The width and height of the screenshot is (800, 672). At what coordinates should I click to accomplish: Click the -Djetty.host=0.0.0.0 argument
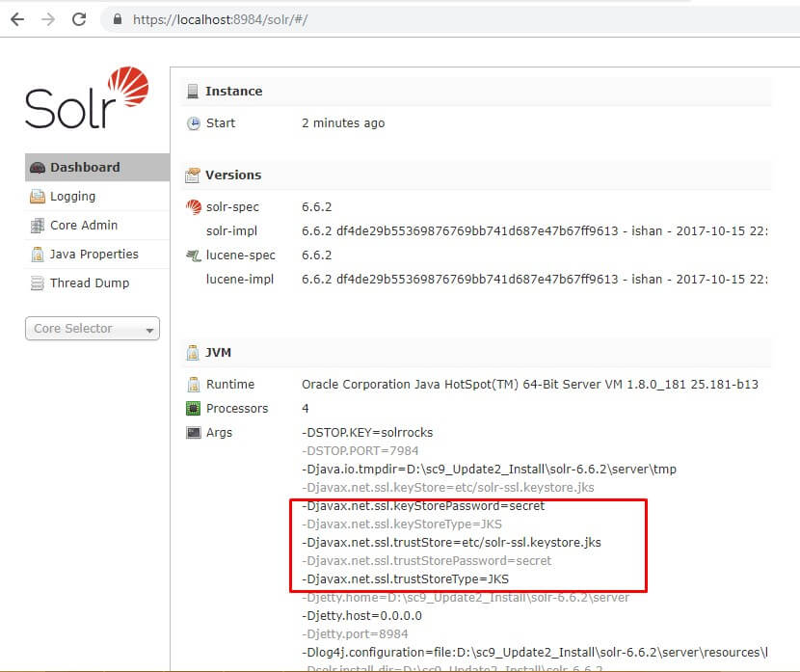pyautogui.click(x=361, y=616)
